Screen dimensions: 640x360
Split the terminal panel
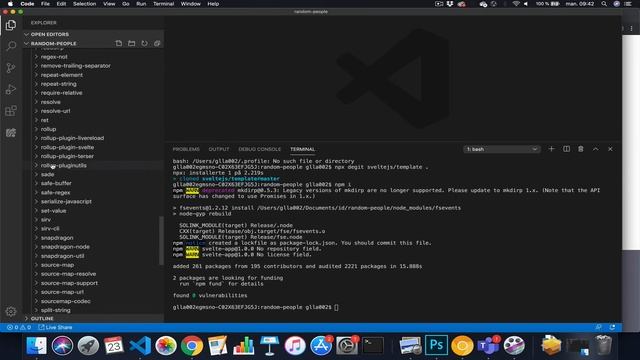[567, 149]
